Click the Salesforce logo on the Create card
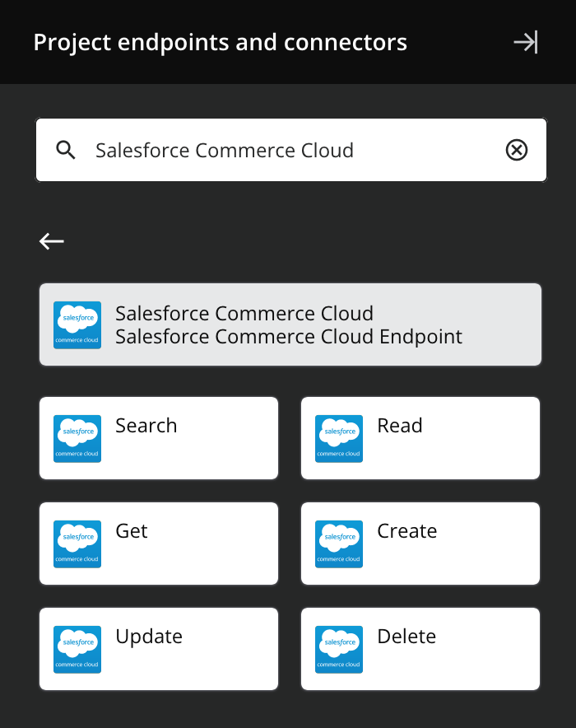The height and width of the screenshot is (728, 576). pos(338,543)
